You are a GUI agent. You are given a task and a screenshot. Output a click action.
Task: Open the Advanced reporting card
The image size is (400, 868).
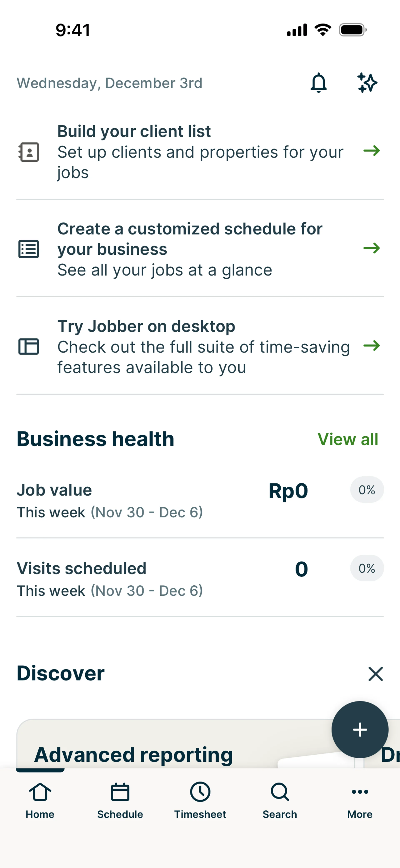point(133,754)
